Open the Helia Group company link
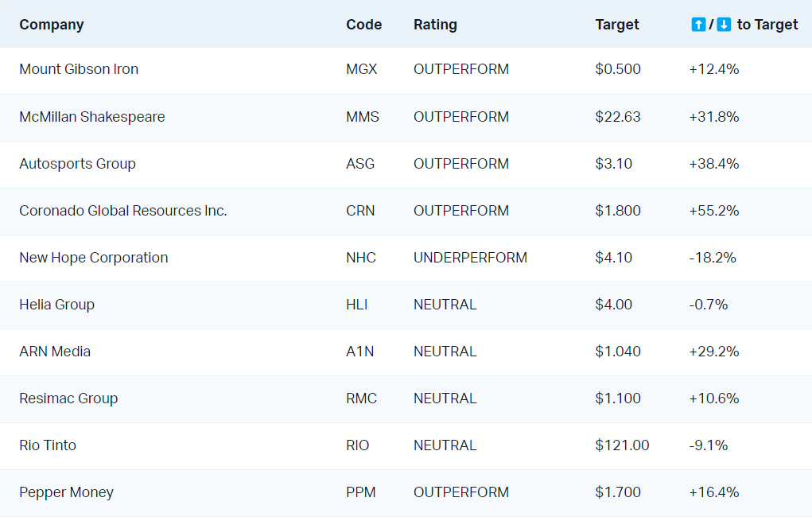812x517 pixels. click(56, 305)
